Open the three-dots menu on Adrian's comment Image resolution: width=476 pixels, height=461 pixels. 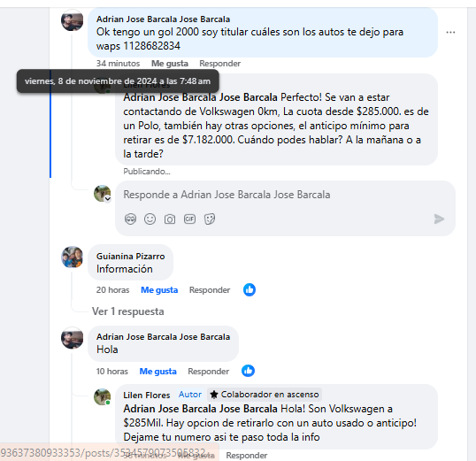click(x=450, y=32)
